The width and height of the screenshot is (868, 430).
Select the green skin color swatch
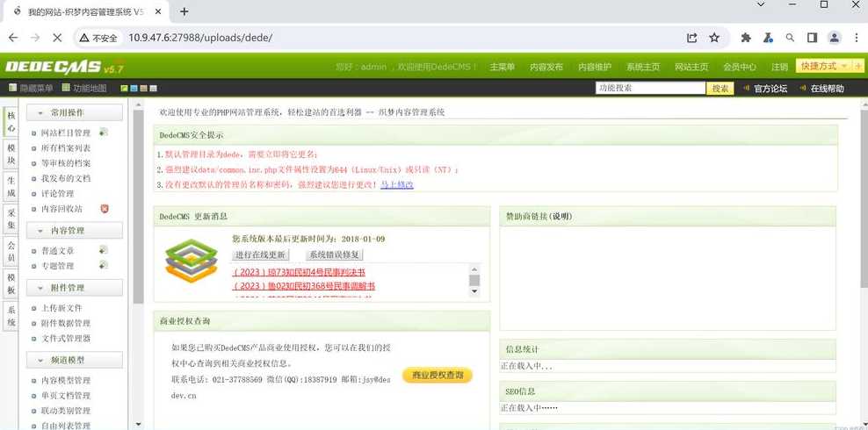(x=125, y=88)
